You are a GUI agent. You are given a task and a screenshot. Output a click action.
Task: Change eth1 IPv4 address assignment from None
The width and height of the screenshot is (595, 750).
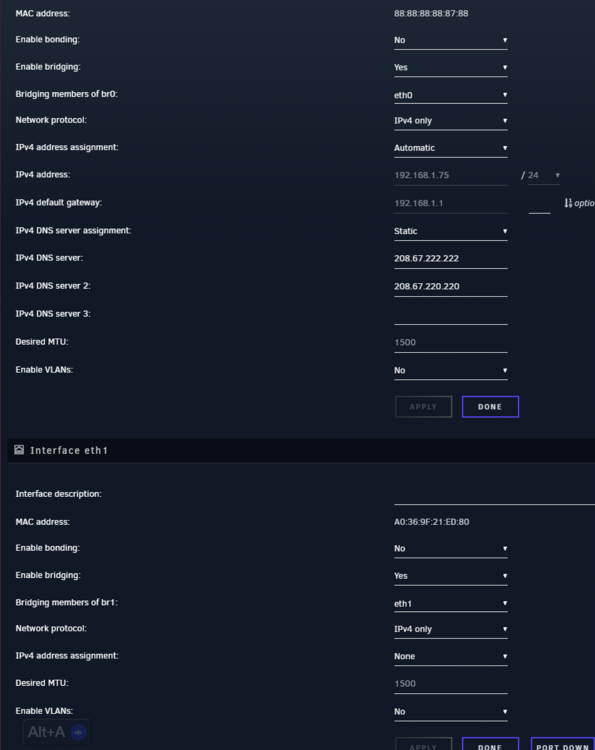(451, 657)
